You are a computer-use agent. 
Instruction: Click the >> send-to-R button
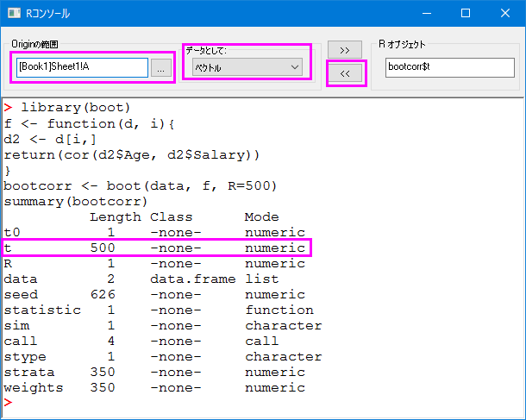coord(345,50)
